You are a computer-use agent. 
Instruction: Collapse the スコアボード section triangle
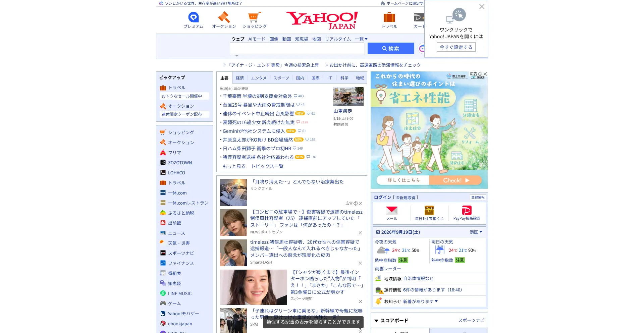[x=376, y=321]
